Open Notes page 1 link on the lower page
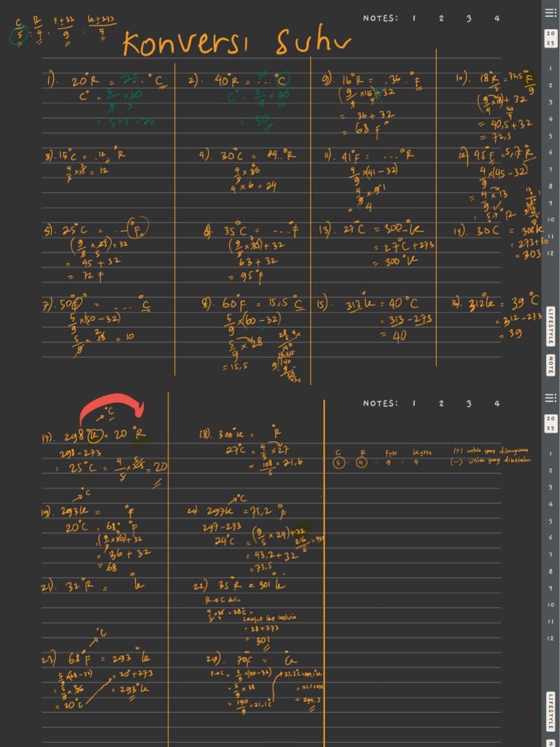This screenshot has height=747, width=560. click(x=414, y=403)
